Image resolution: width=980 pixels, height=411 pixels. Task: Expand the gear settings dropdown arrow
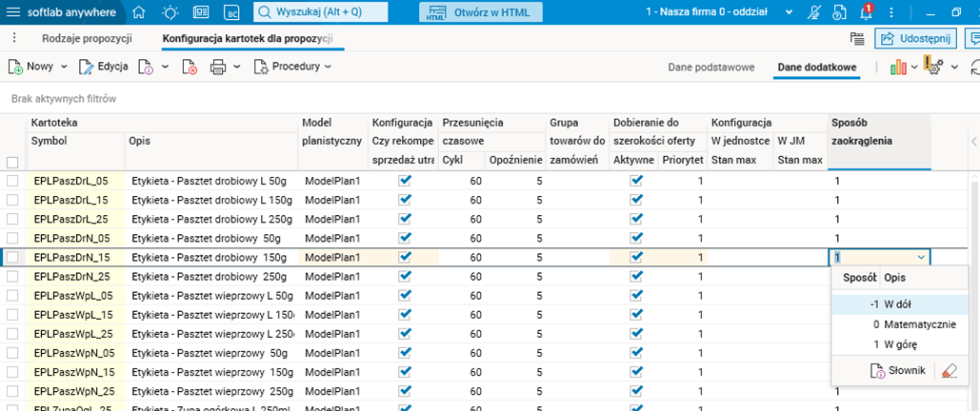click(954, 67)
